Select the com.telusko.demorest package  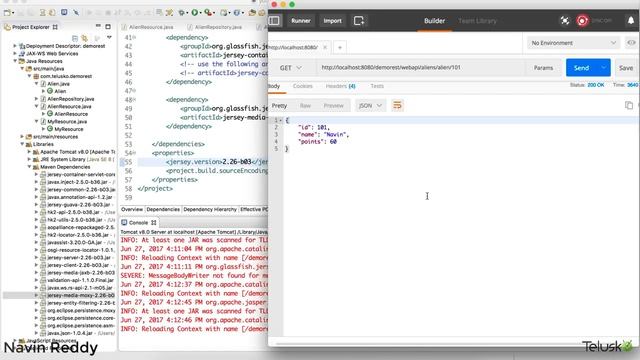pyautogui.click(x=66, y=76)
